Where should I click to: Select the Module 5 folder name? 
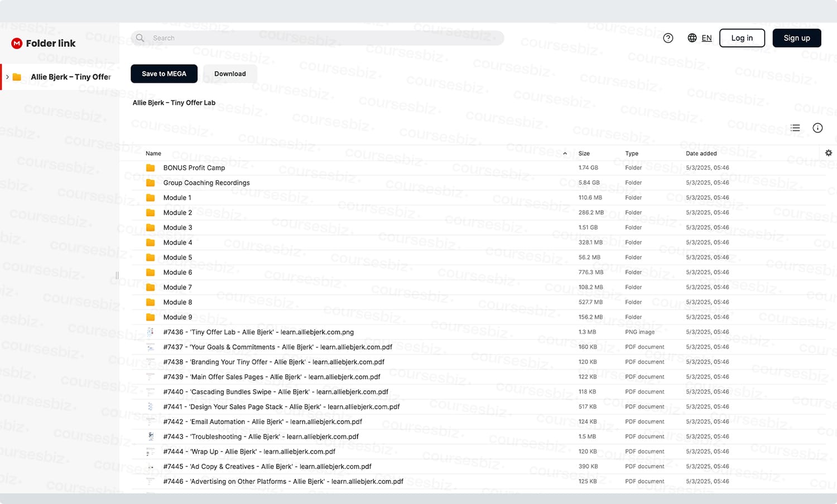(177, 258)
